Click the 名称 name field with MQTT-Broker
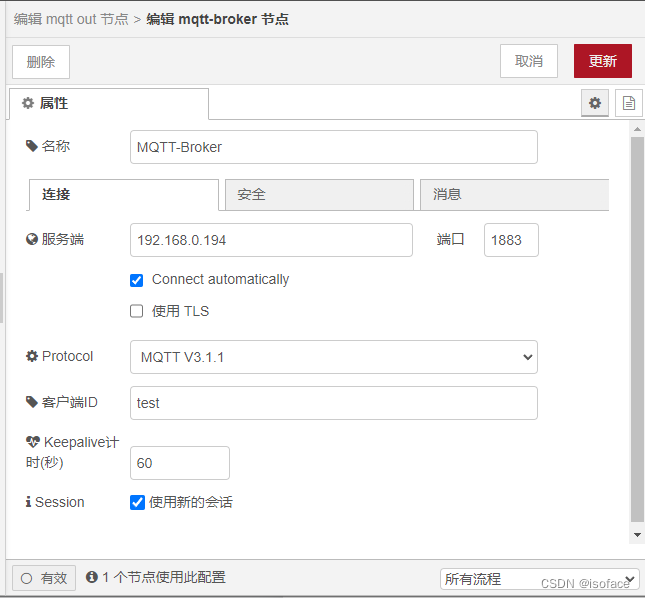 click(334, 147)
